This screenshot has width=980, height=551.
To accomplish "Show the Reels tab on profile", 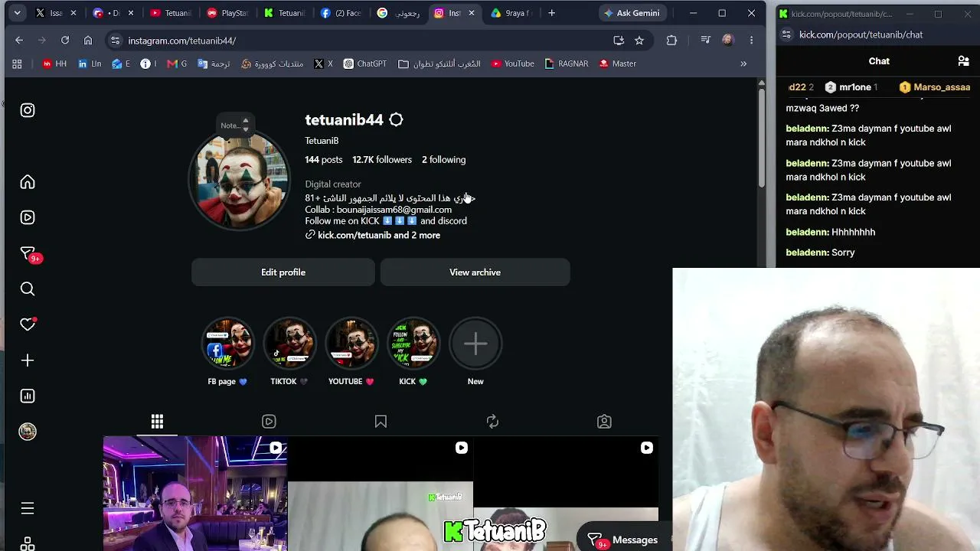I will coord(269,422).
